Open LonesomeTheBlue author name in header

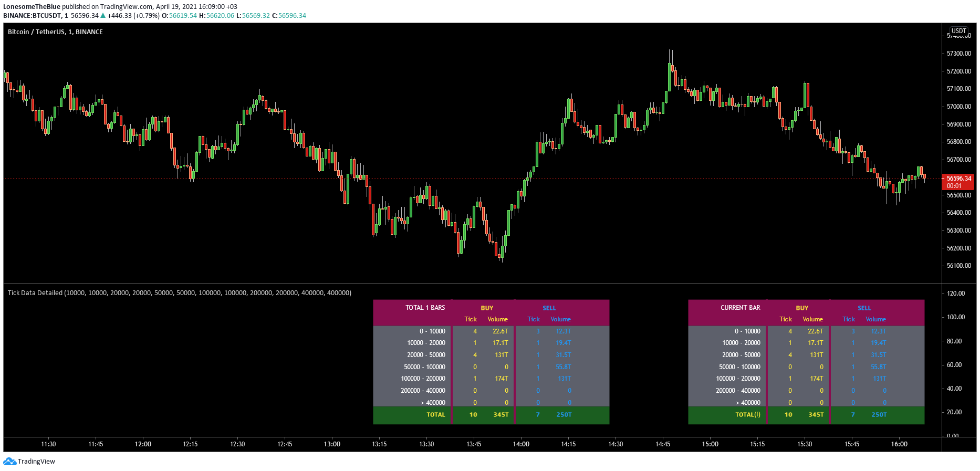coord(32,7)
